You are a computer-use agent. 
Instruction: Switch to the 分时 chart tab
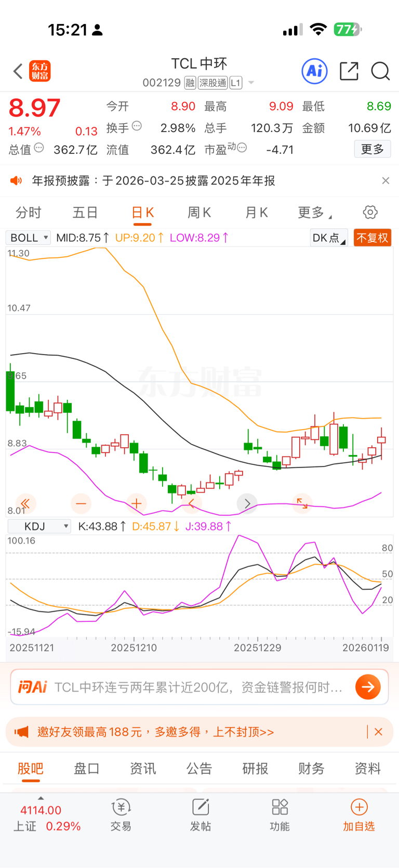pyautogui.click(x=29, y=213)
